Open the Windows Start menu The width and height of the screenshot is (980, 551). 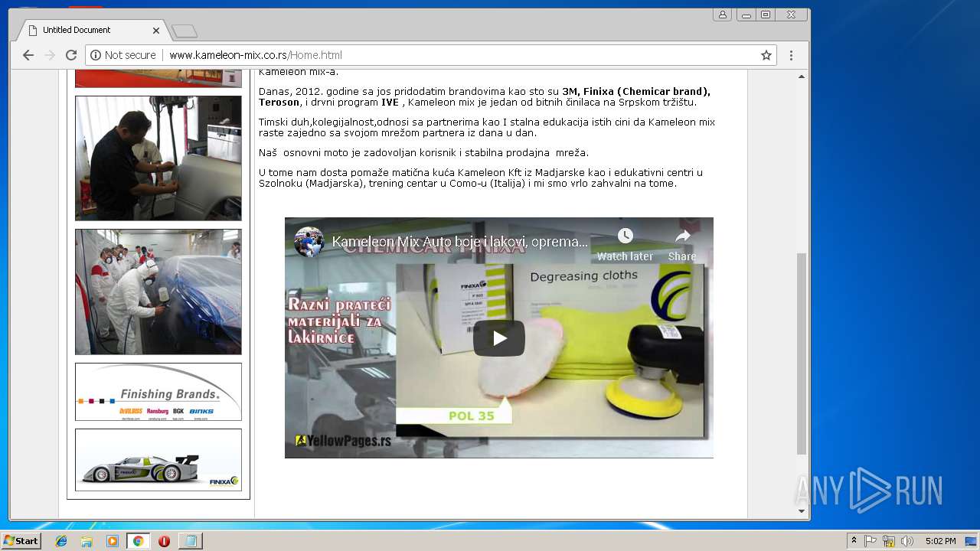(x=21, y=541)
